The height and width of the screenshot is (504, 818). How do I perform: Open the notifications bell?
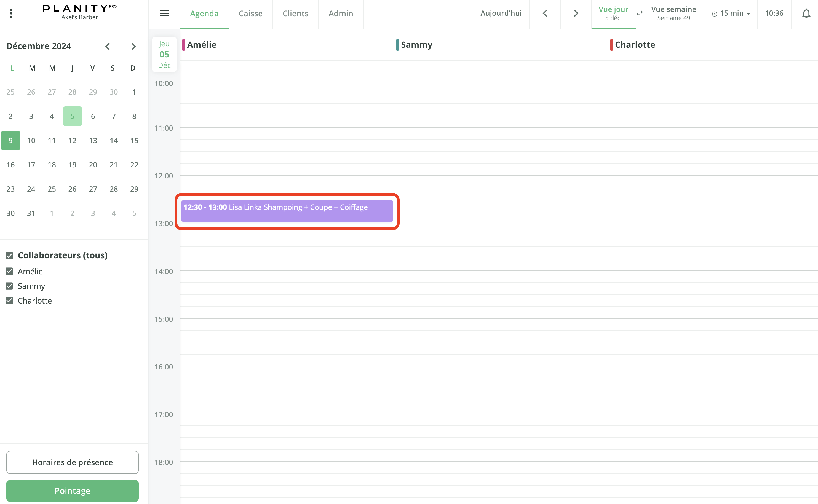pyautogui.click(x=806, y=13)
